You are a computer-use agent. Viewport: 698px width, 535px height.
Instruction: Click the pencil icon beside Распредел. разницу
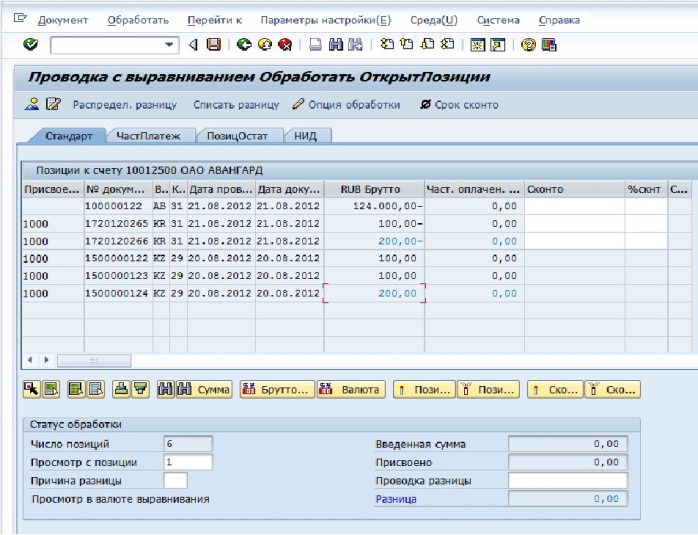pyautogui.click(x=54, y=105)
